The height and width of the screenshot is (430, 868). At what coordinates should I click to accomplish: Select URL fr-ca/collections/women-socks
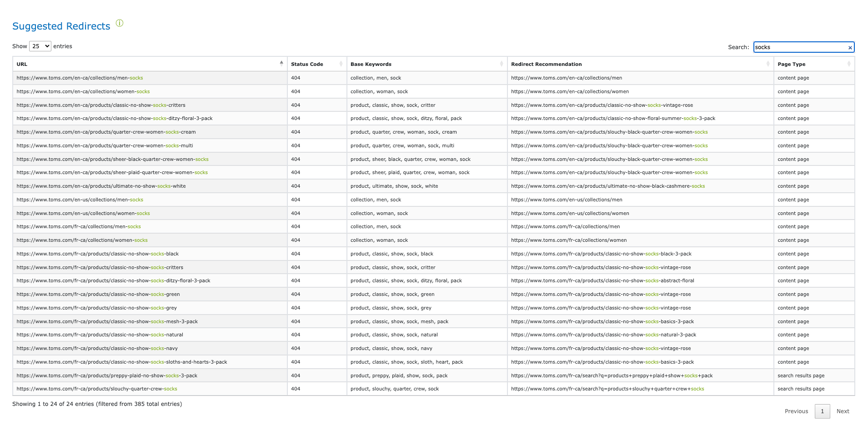(82, 240)
